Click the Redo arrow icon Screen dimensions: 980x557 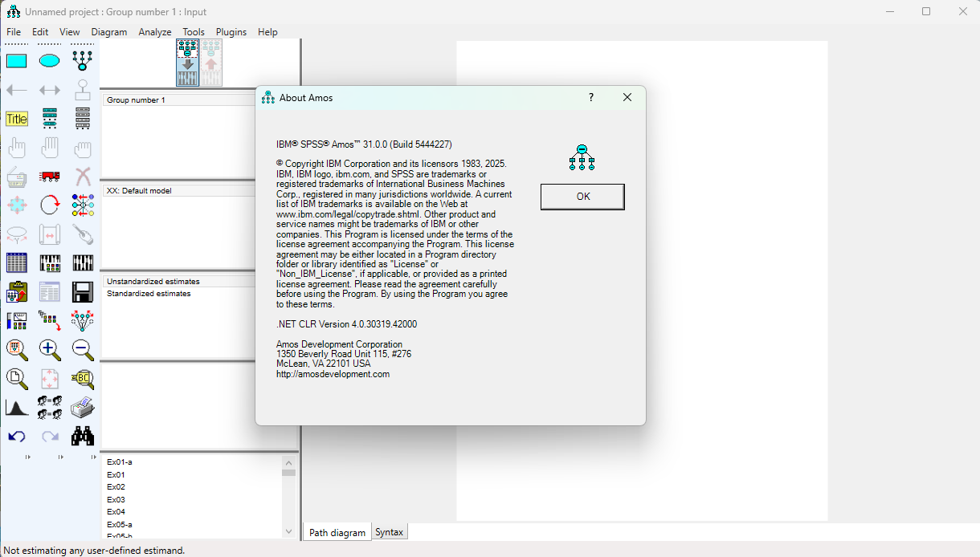(x=50, y=437)
